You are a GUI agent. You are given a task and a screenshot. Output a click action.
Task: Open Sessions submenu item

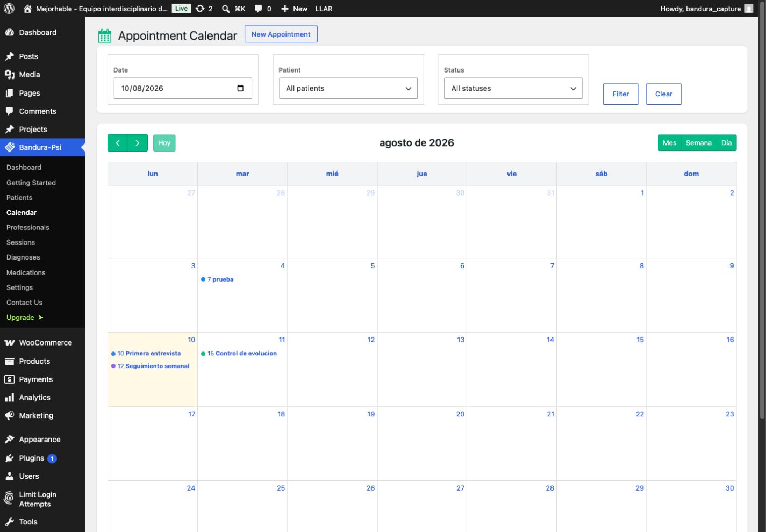[x=20, y=242]
